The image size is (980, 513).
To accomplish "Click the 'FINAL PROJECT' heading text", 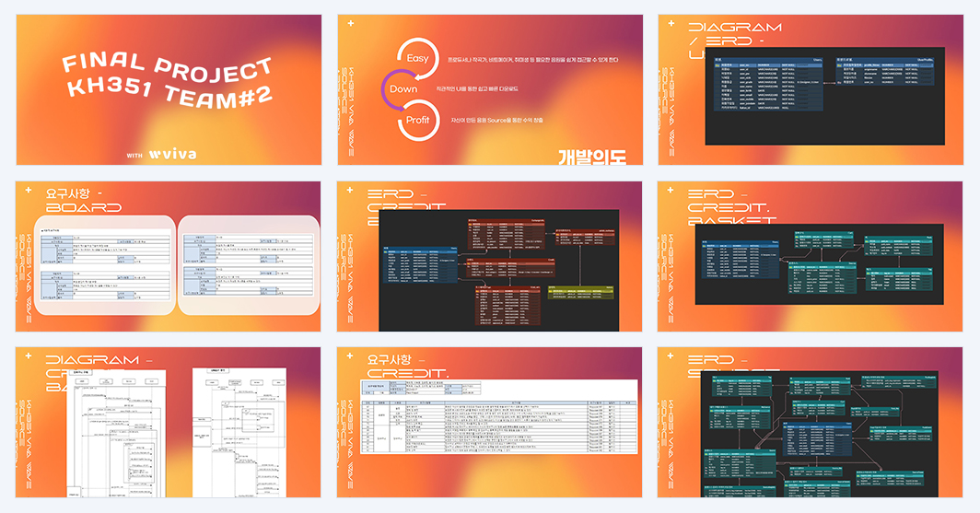I will tap(166, 67).
